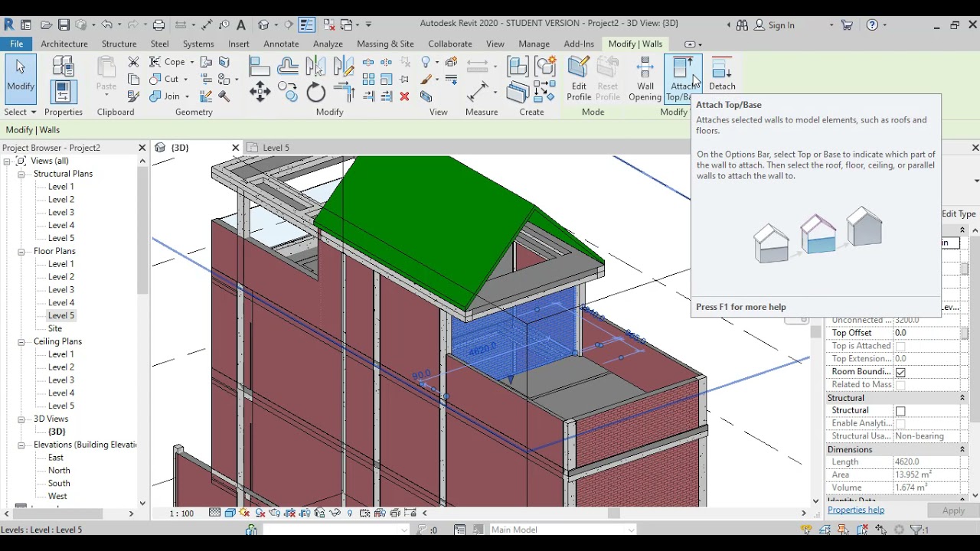This screenshot has height=551, width=980.
Task: Collapse the Structural properties group
Action: 962,398
